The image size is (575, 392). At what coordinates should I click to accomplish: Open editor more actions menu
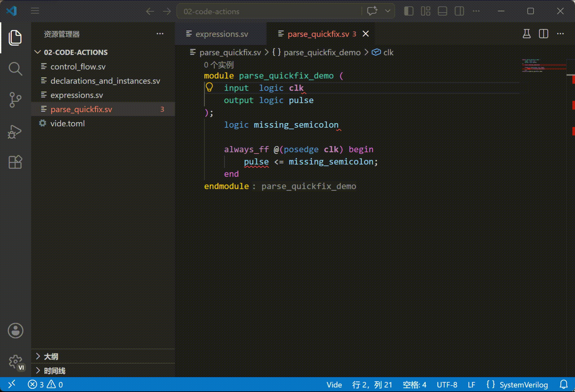tap(560, 34)
